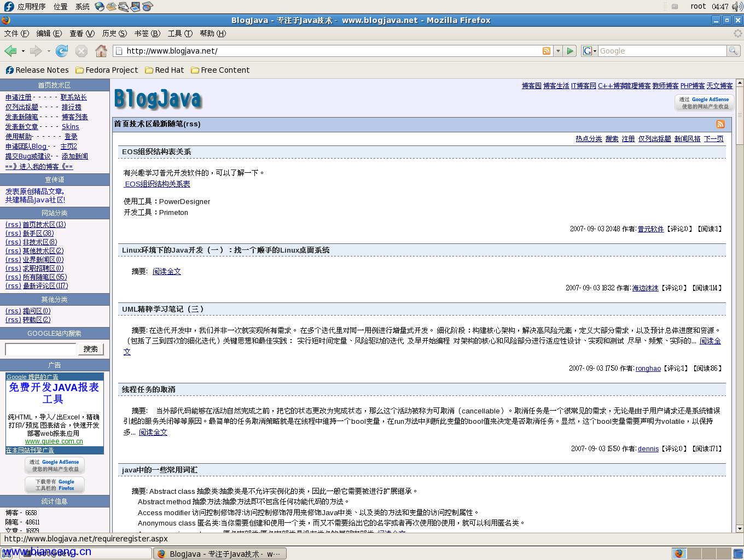This screenshot has height=560, width=744.
Task: Open the 位置 panel menu
Action: click(x=61, y=7)
